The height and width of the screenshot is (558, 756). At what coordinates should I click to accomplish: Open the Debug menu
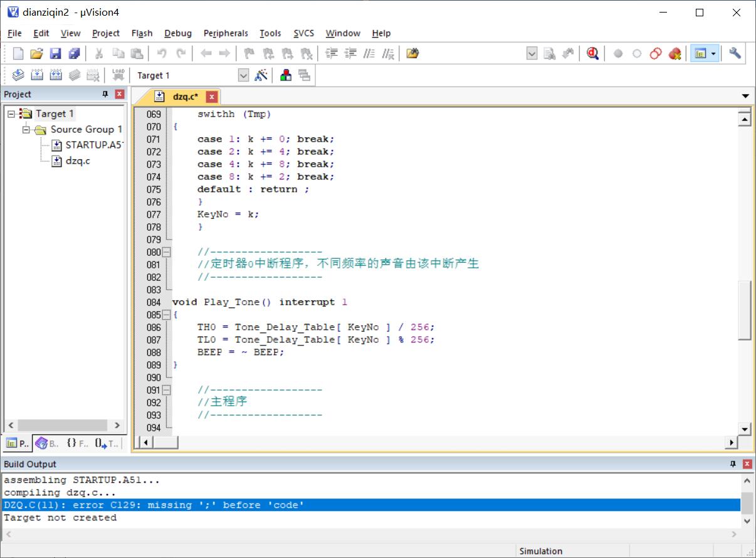pos(178,33)
